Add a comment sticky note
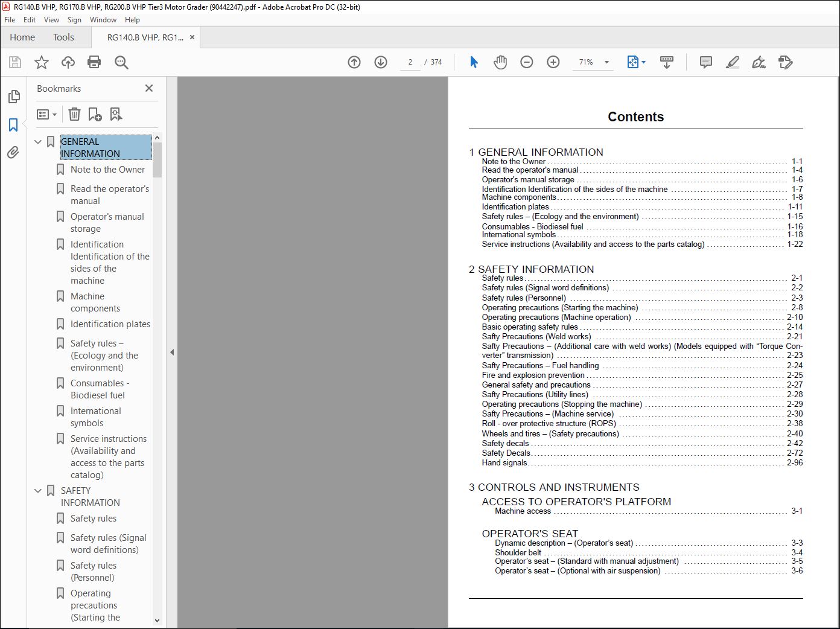 (705, 62)
